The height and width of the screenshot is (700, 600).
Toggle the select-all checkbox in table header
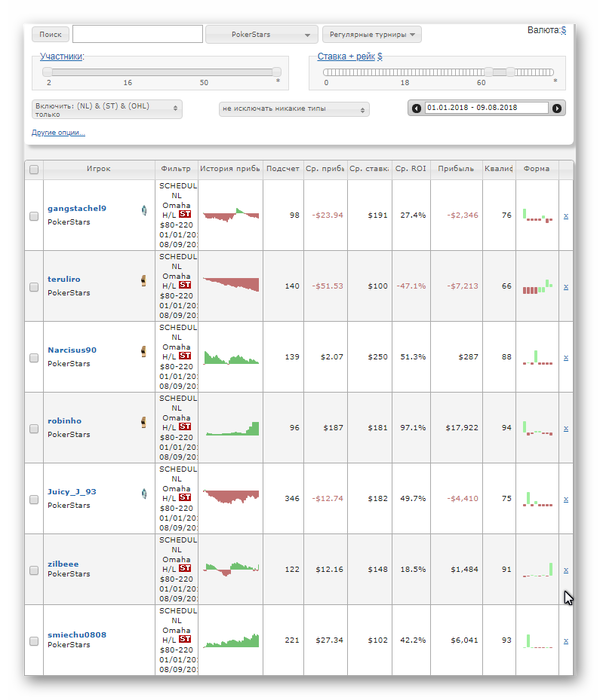point(34,169)
